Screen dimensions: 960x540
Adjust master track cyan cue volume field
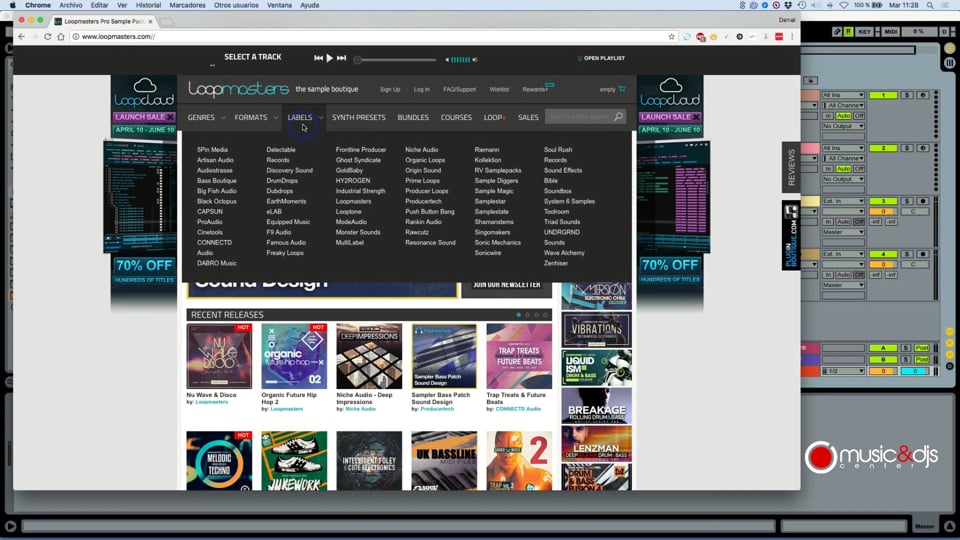[915, 371]
